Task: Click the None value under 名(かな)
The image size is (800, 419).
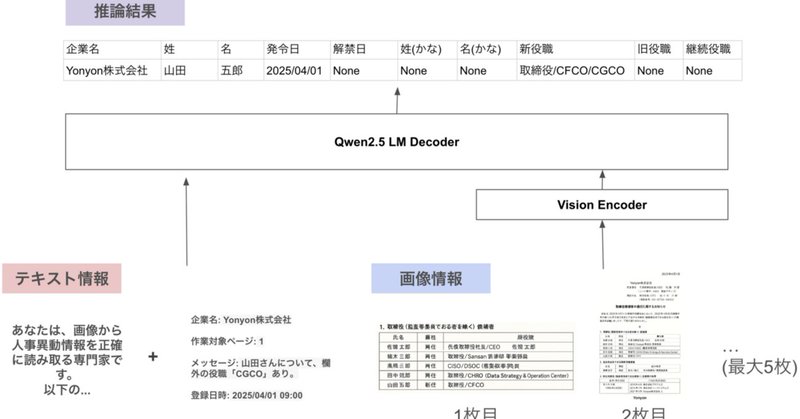Action: (x=487, y=70)
